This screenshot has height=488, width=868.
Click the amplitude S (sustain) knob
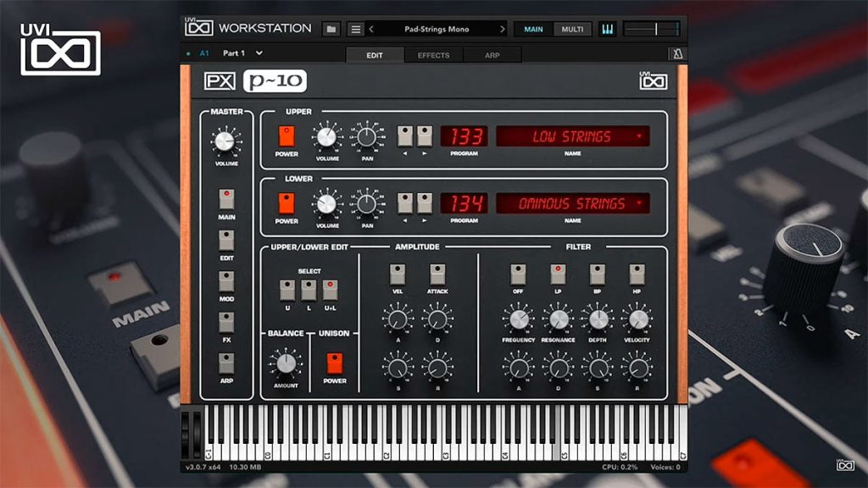coord(398,368)
